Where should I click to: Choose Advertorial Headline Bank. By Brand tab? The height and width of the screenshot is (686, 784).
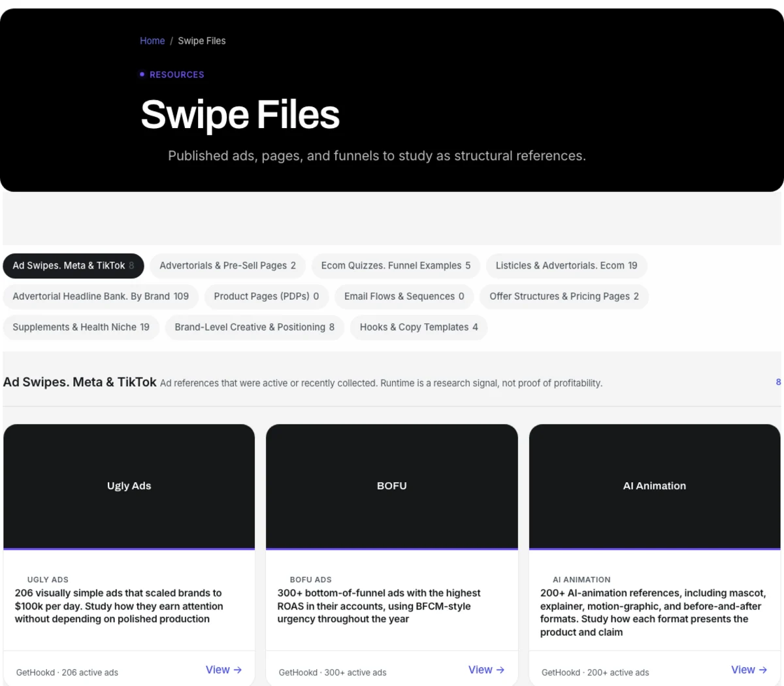[101, 296]
